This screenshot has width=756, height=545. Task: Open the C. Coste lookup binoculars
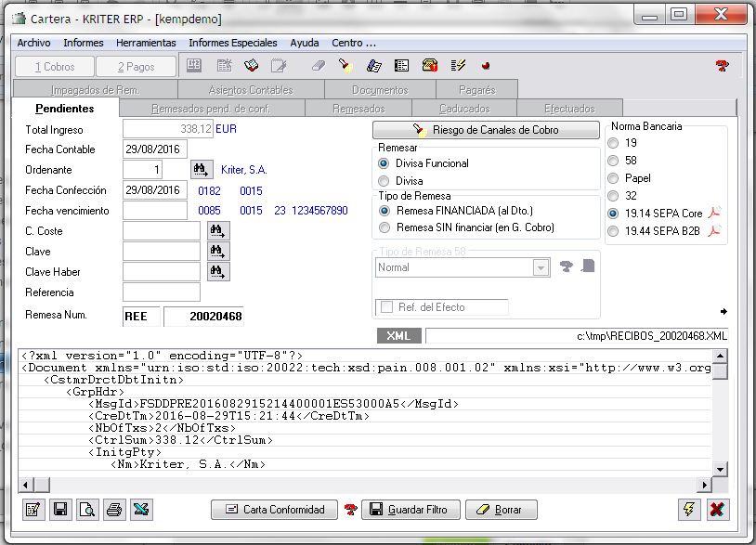point(218,231)
